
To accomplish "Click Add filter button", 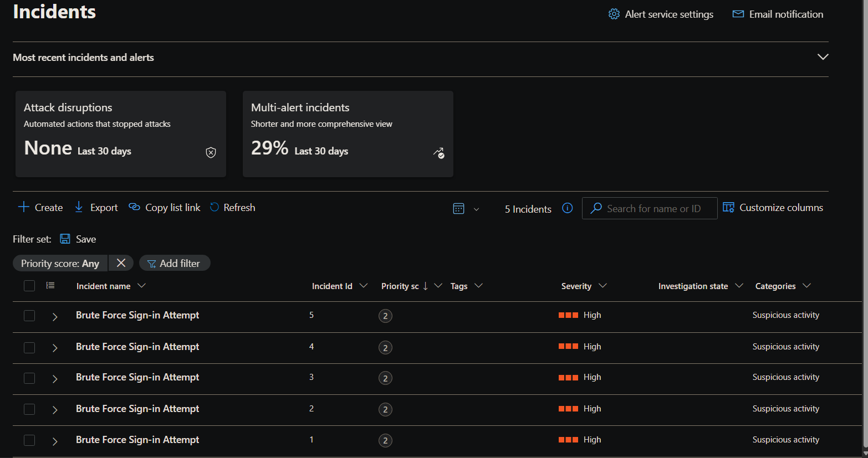I will click(175, 263).
